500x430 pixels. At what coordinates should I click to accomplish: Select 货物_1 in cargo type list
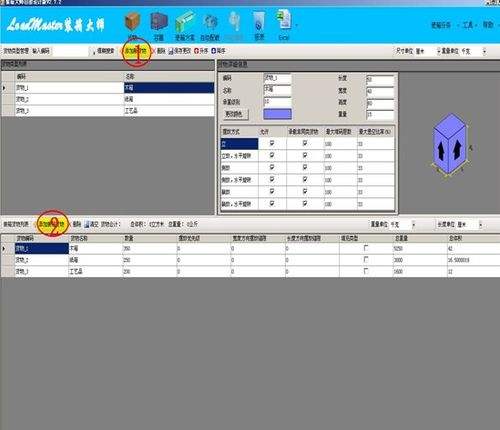coord(69,88)
